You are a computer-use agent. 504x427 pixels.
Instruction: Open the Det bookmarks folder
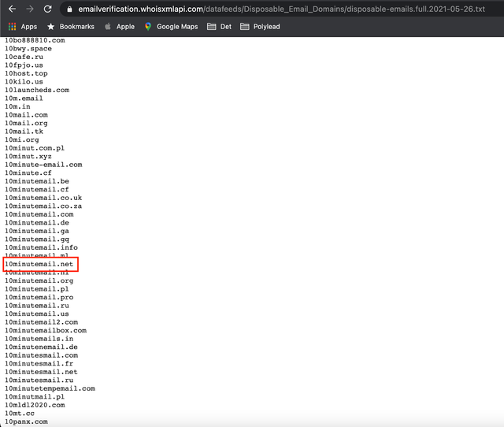click(219, 27)
